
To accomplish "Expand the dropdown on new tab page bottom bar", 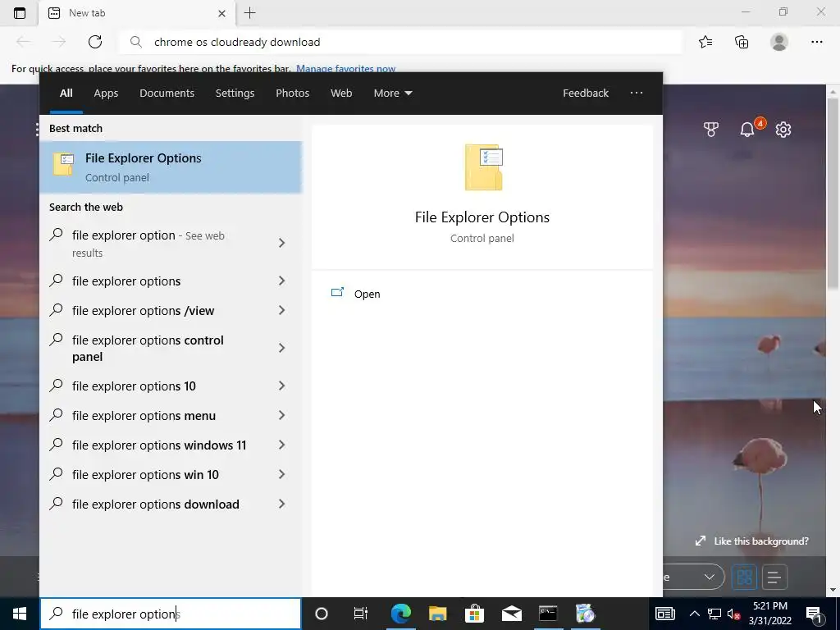I will pyautogui.click(x=710, y=577).
